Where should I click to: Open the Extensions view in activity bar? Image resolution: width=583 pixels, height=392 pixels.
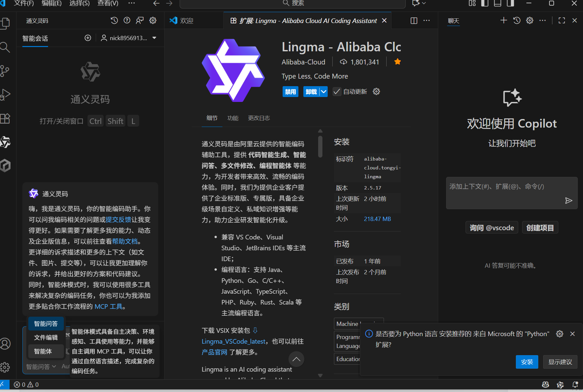tap(5, 118)
